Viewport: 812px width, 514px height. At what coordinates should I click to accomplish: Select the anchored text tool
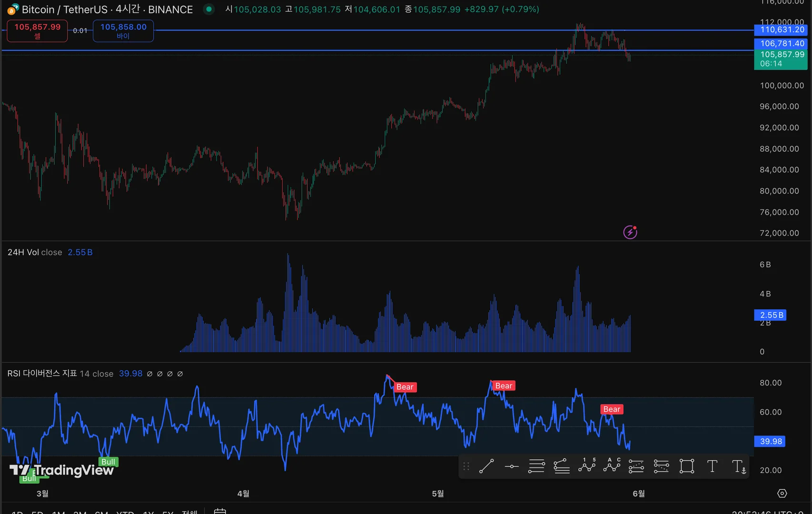coord(739,466)
